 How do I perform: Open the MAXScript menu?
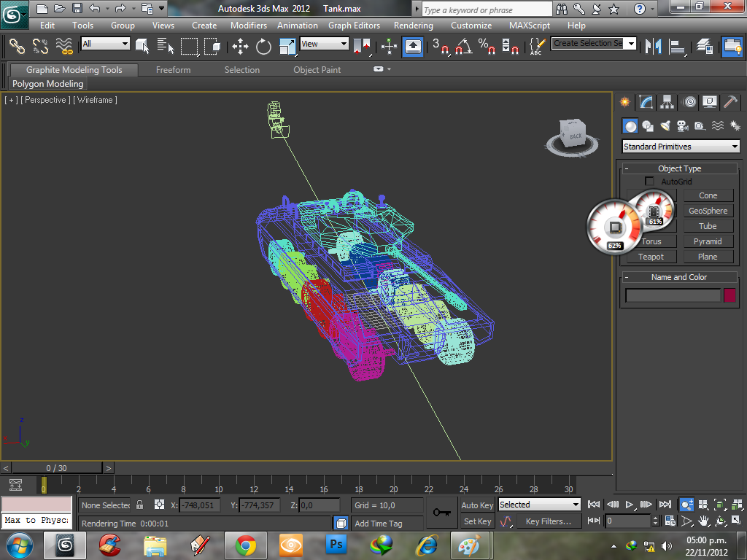point(530,26)
